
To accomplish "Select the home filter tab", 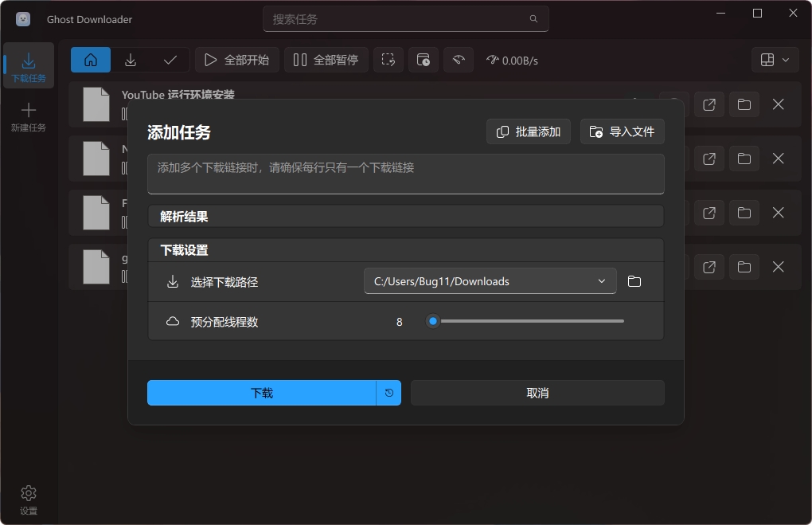I will point(91,60).
